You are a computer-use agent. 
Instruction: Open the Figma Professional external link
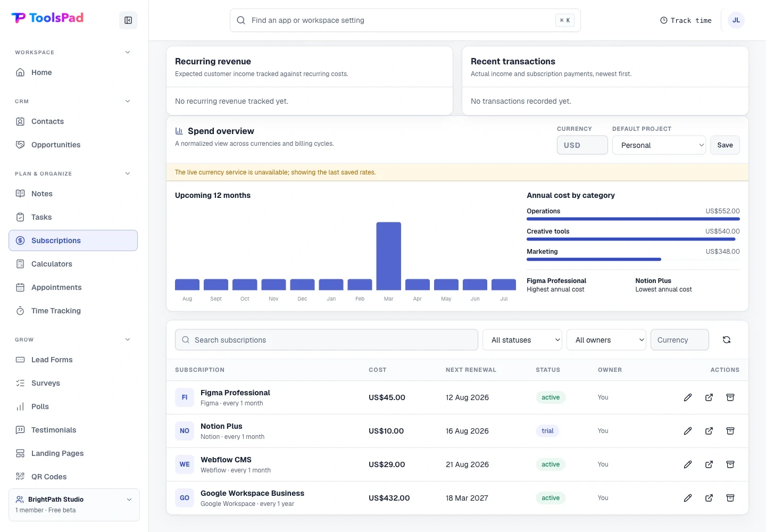pos(709,397)
